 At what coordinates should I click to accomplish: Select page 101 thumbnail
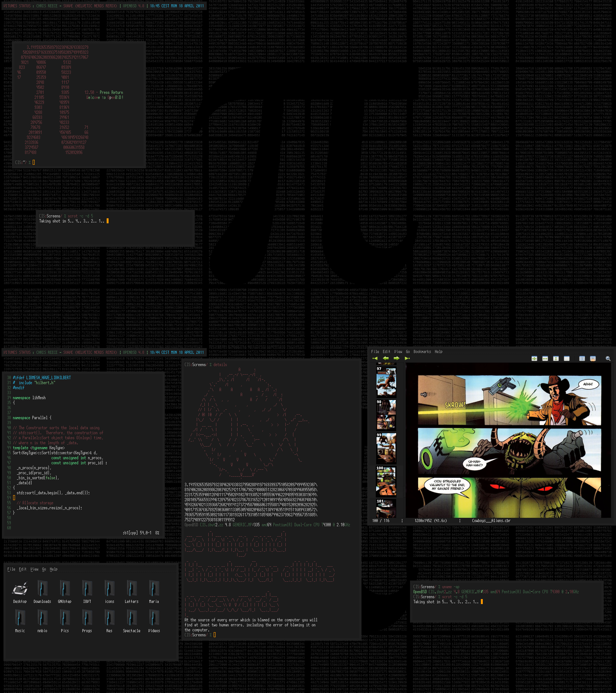click(x=386, y=508)
